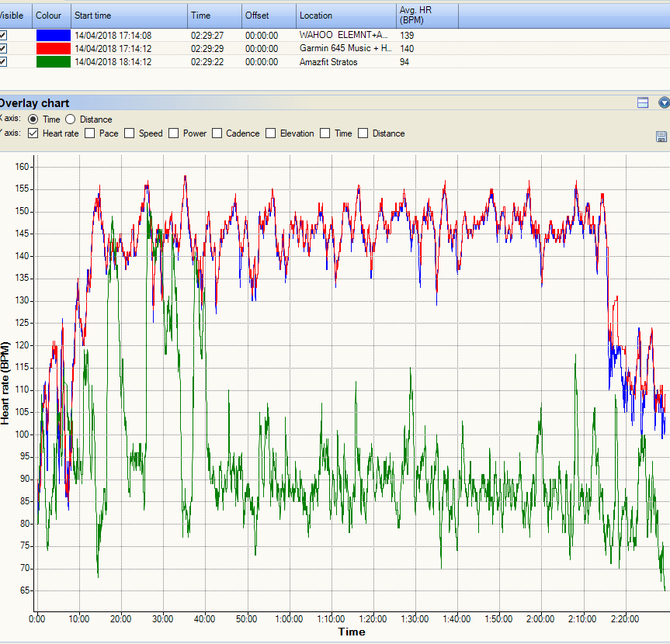Click the green colour swatch for Amazfit
This screenshot has width=670, height=644.
coord(52,61)
